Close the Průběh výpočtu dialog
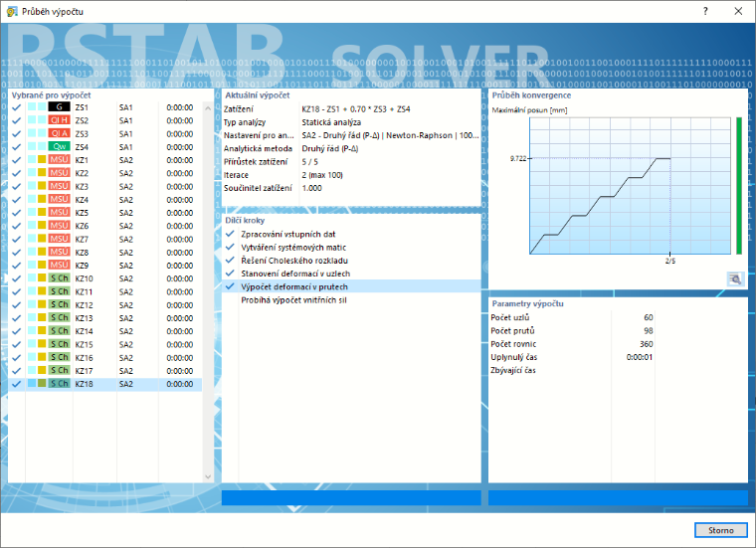The image size is (756, 548). coord(738,11)
